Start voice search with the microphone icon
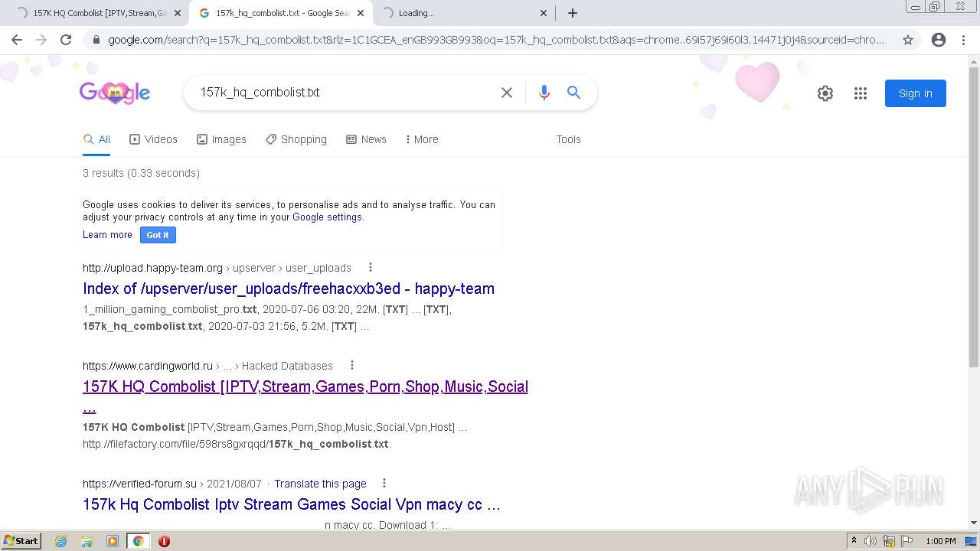The width and height of the screenshot is (980, 551). pyautogui.click(x=544, y=93)
